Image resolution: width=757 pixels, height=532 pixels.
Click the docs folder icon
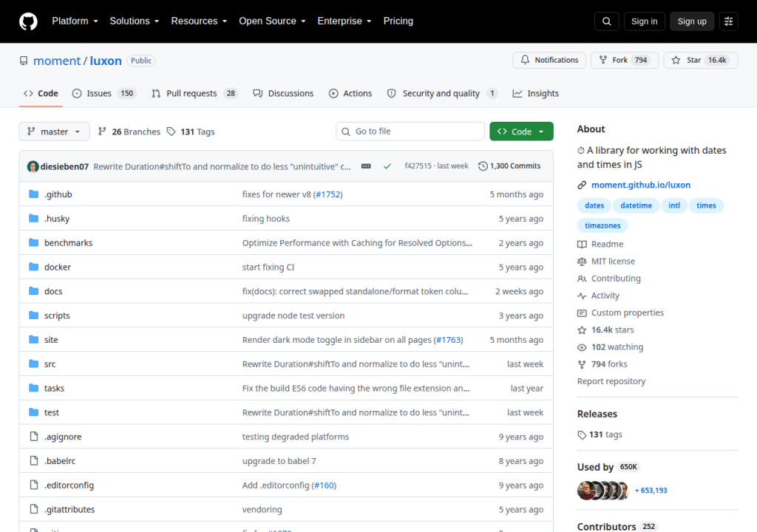[33, 291]
